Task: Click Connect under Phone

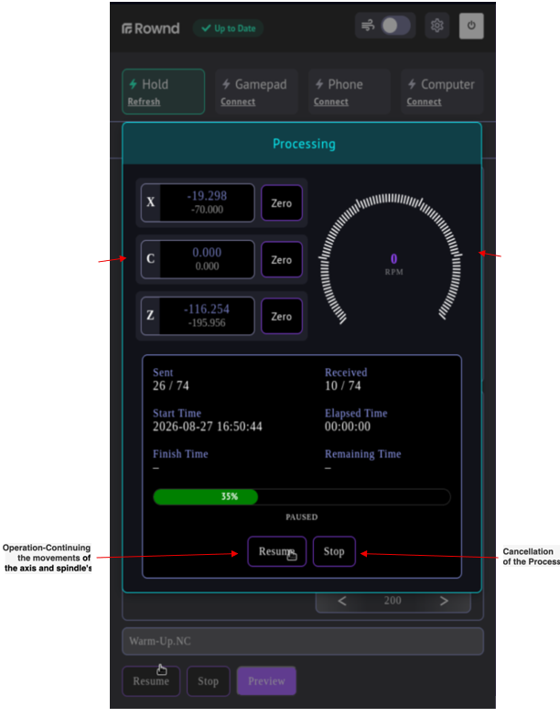Action: click(x=331, y=102)
